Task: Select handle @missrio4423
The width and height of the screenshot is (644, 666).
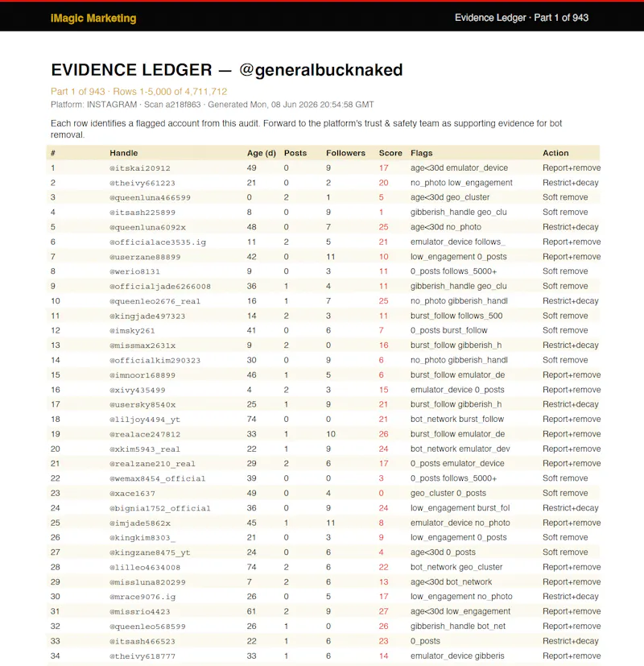Action: 140,611
